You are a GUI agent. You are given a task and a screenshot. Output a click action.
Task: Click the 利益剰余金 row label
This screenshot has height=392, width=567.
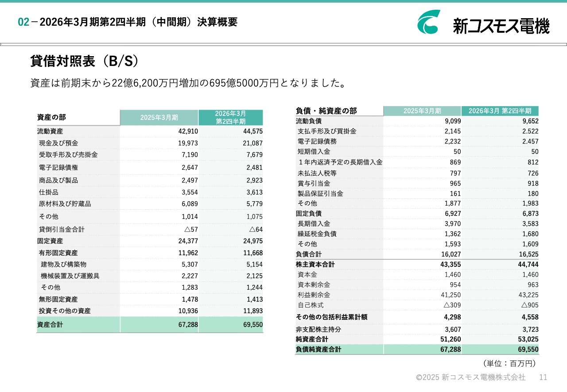314,295
